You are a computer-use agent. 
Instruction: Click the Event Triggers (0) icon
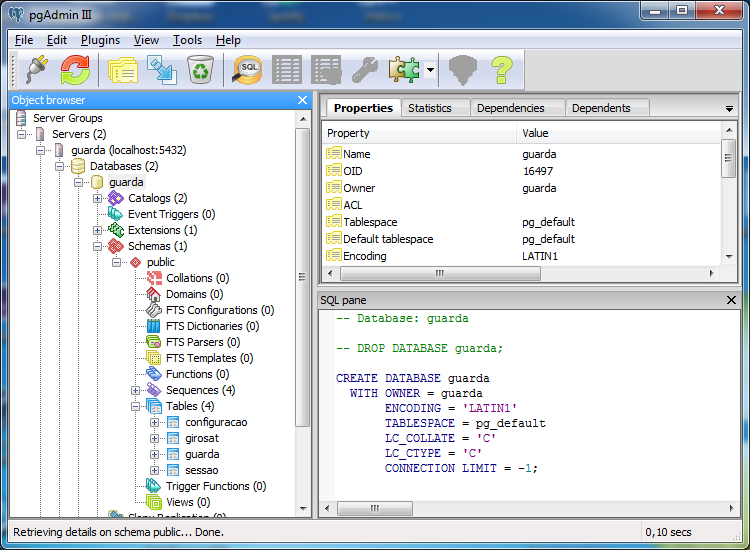coord(115,214)
